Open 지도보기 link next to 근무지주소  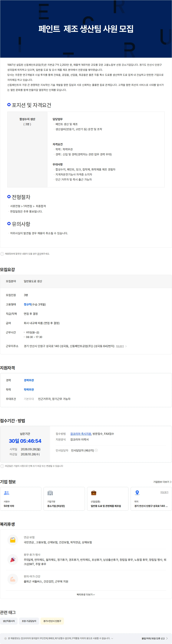click(x=120, y=346)
